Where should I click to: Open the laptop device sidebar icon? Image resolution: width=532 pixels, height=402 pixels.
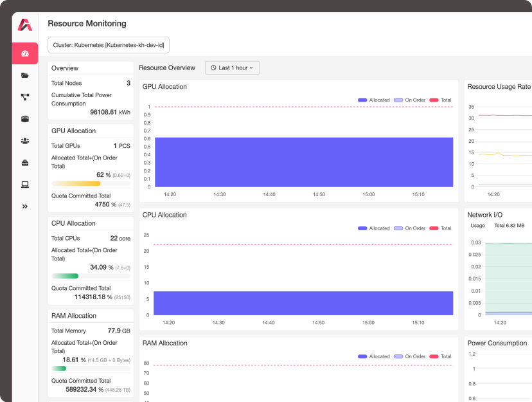(24, 185)
